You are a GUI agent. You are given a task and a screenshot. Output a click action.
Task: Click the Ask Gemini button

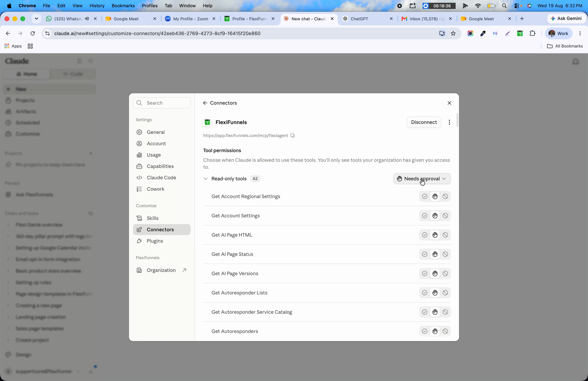[566, 19]
